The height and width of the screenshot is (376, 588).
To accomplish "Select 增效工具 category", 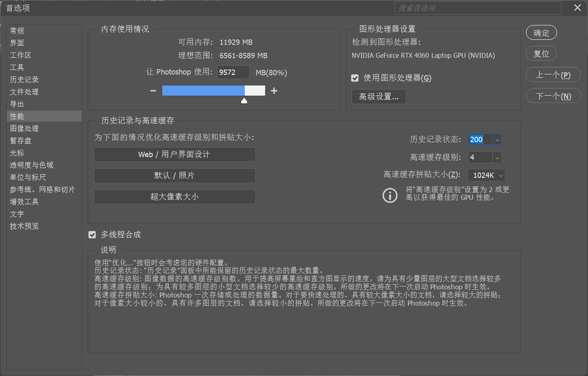I will tap(44, 202).
